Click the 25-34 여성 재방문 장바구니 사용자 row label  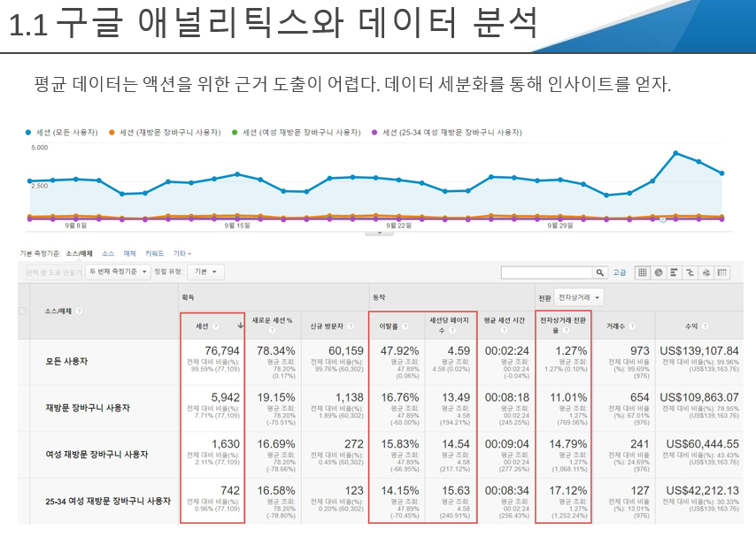pos(108,502)
